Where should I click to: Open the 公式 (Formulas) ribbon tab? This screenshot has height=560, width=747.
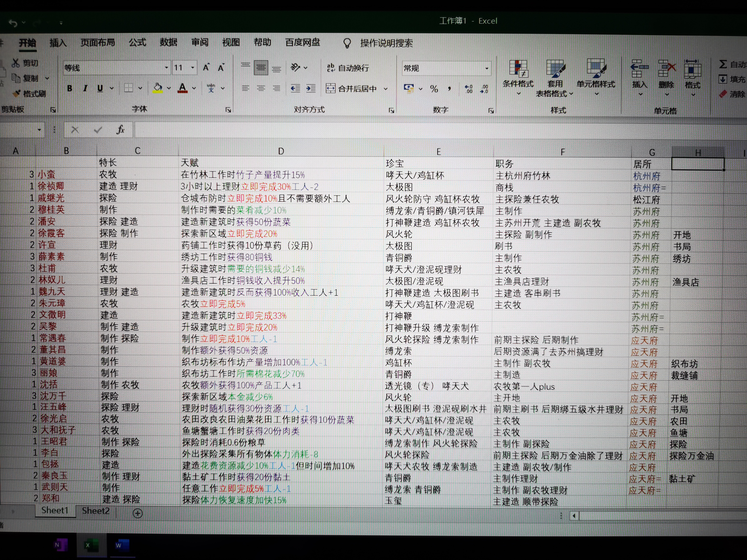click(137, 43)
